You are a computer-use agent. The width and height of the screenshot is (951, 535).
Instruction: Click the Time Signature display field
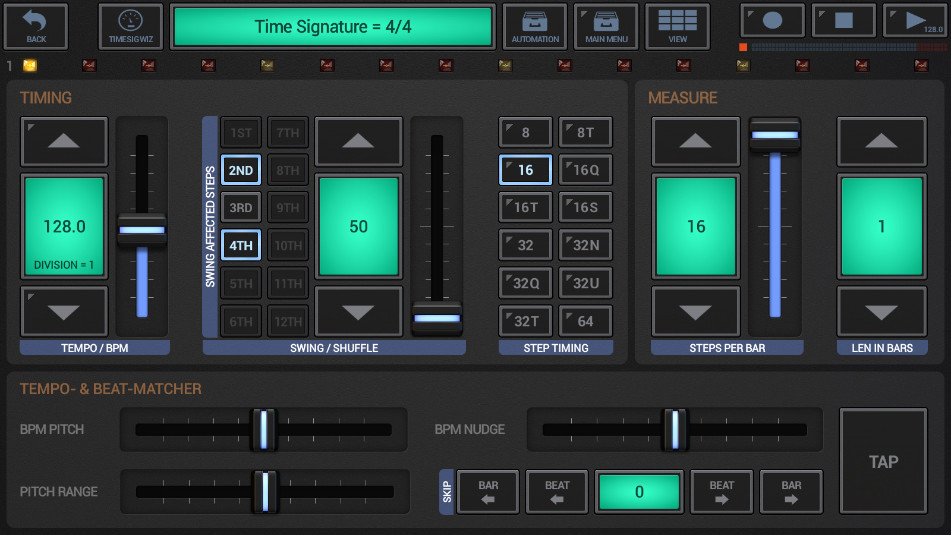pos(333,27)
